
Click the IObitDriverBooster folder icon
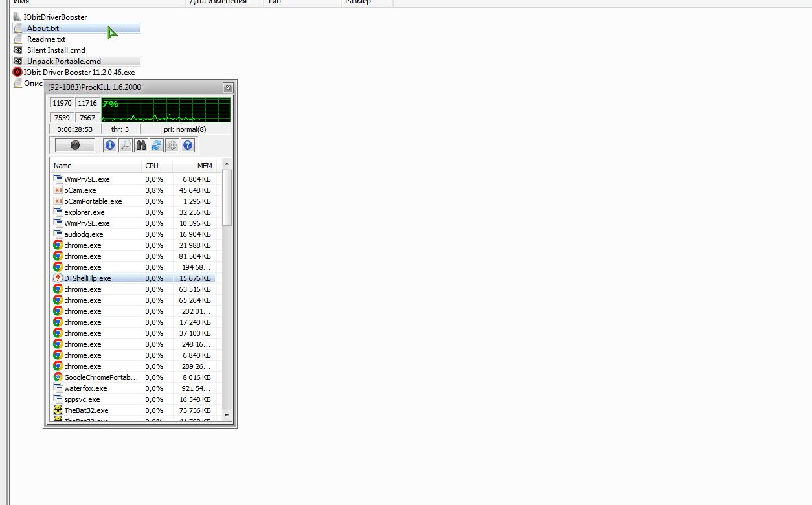pyautogui.click(x=17, y=17)
